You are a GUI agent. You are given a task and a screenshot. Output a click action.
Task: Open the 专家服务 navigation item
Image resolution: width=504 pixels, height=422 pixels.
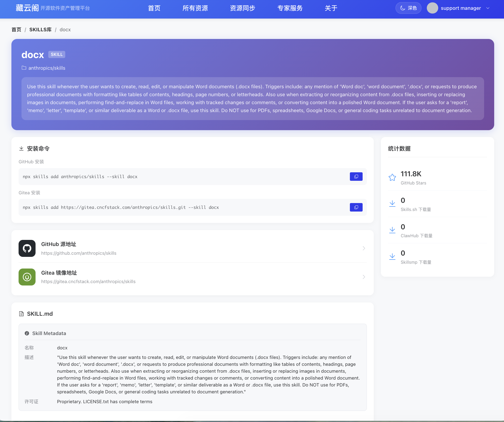[x=290, y=8]
